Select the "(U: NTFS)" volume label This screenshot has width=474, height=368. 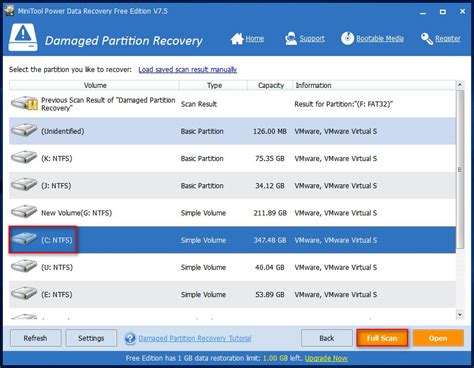click(57, 267)
